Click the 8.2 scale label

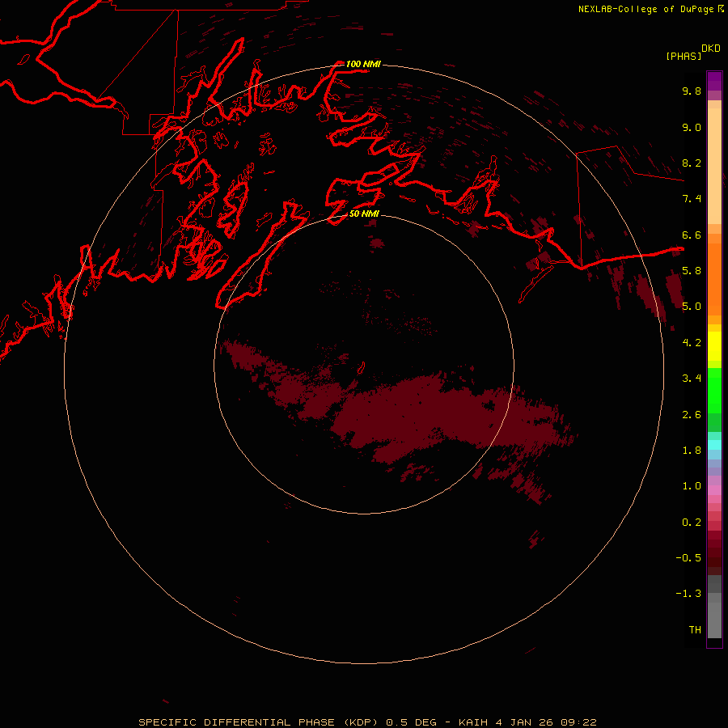pyautogui.click(x=692, y=163)
